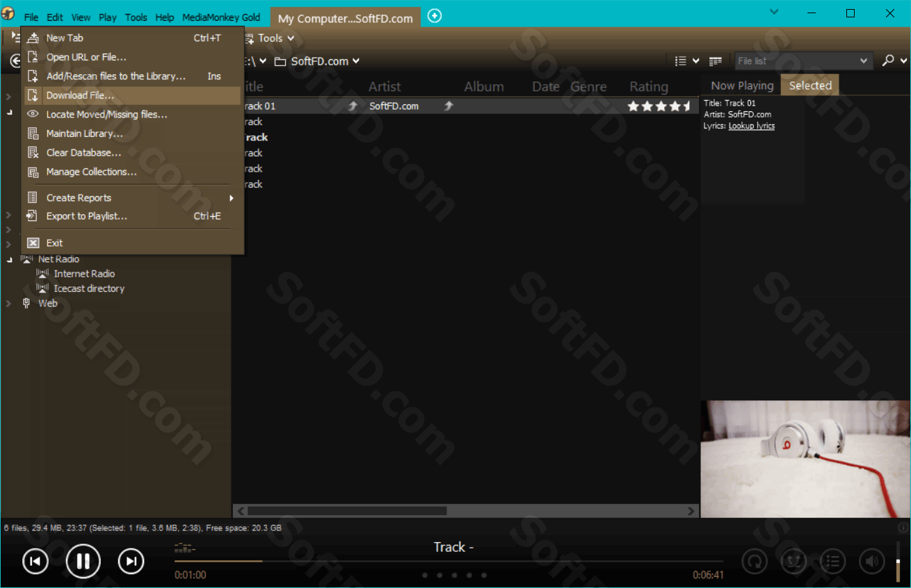This screenshot has width=911, height=588.
Task: Switch to the Selected tab
Action: [x=810, y=85]
